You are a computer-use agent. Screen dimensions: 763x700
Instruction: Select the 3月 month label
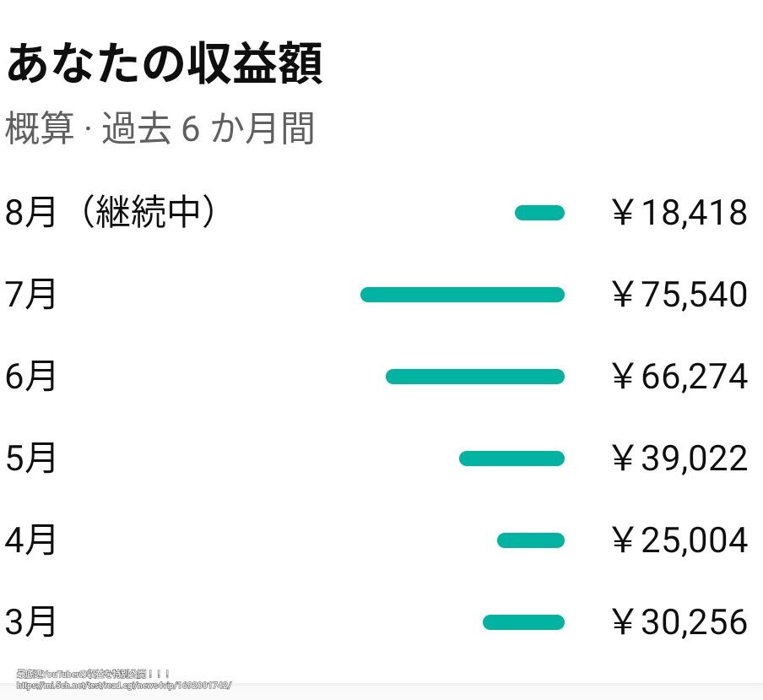click(31, 622)
